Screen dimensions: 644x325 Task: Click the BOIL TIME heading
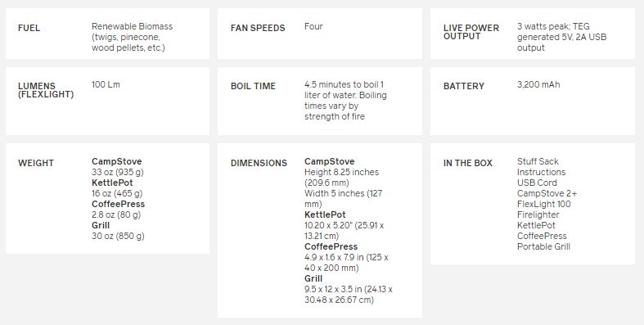pyautogui.click(x=253, y=86)
